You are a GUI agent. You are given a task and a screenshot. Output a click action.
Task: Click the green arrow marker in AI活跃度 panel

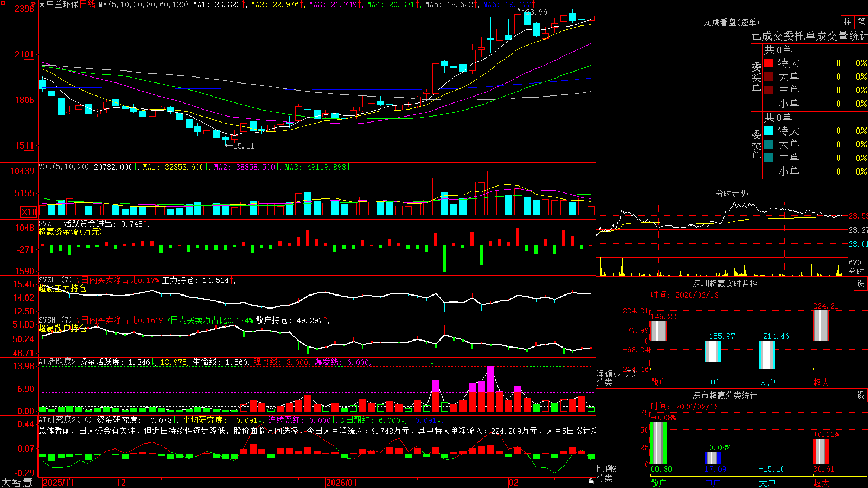coord(432,362)
